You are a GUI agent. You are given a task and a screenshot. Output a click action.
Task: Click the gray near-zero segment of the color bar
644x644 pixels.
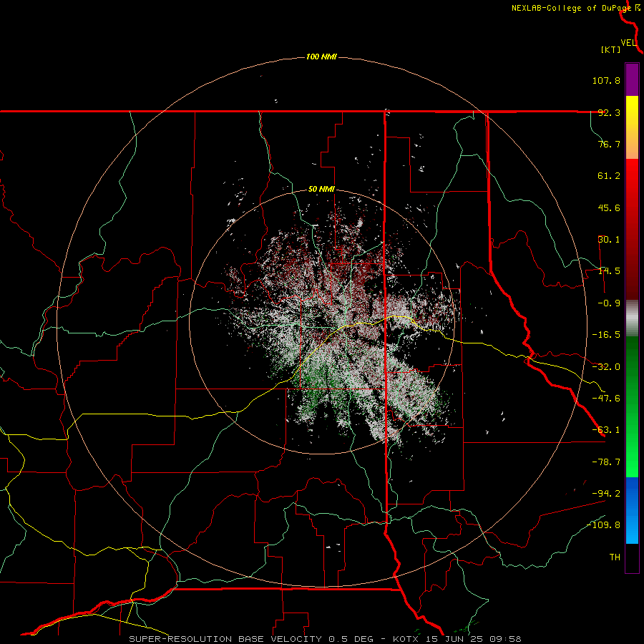click(632, 318)
